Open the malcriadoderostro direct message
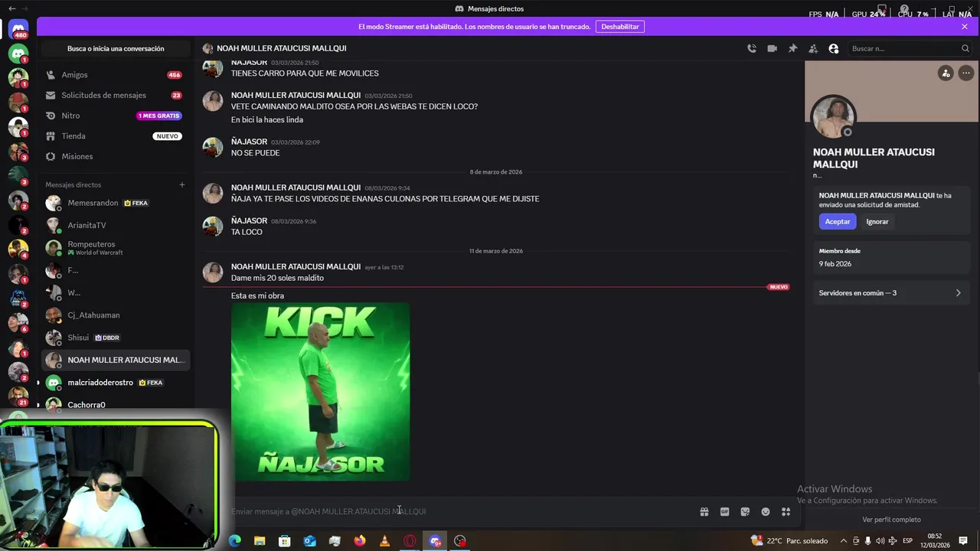Viewport: 980px width, 551px height. 115,383
